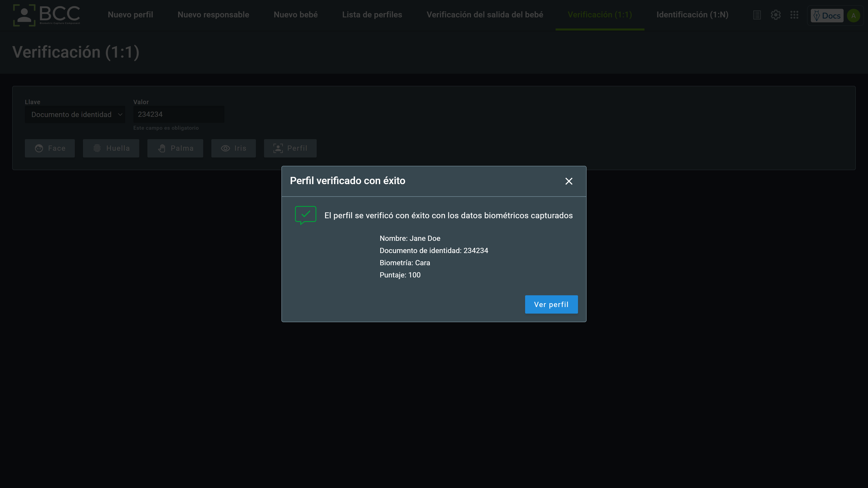Open the Docs link
Screen dimensions: 868x488
[x=827, y=16]
